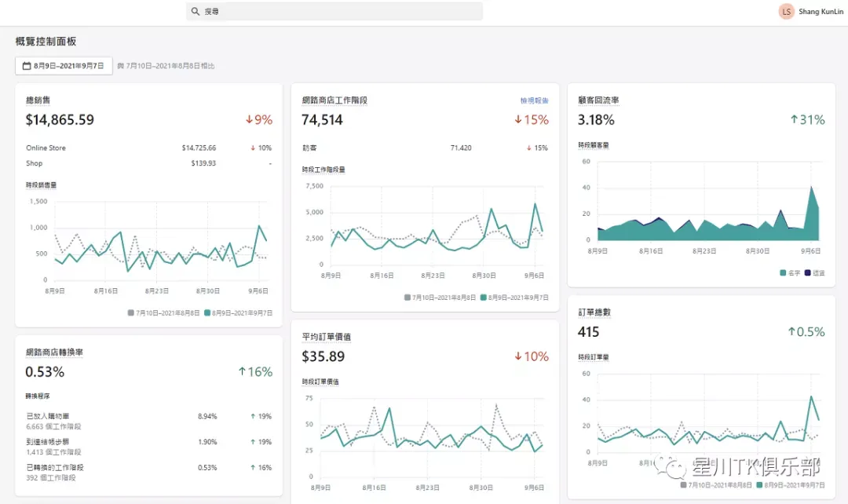Screen dimensions: 848x504
Task: Click the large 0.53% conversion rate
Action: tap(44, 371)
